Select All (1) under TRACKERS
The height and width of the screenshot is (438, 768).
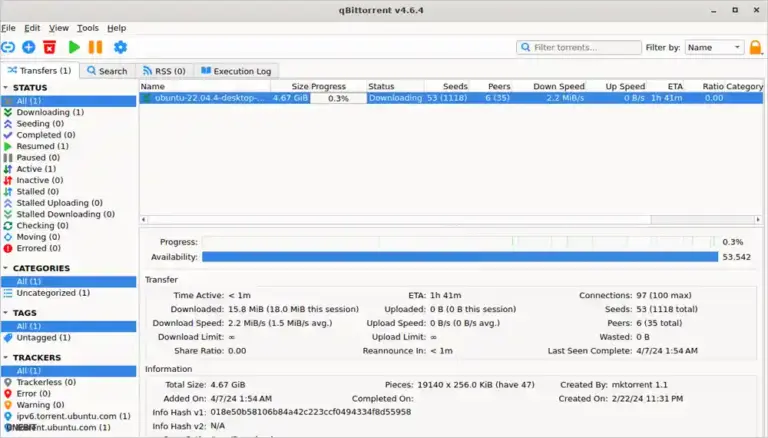69,370
